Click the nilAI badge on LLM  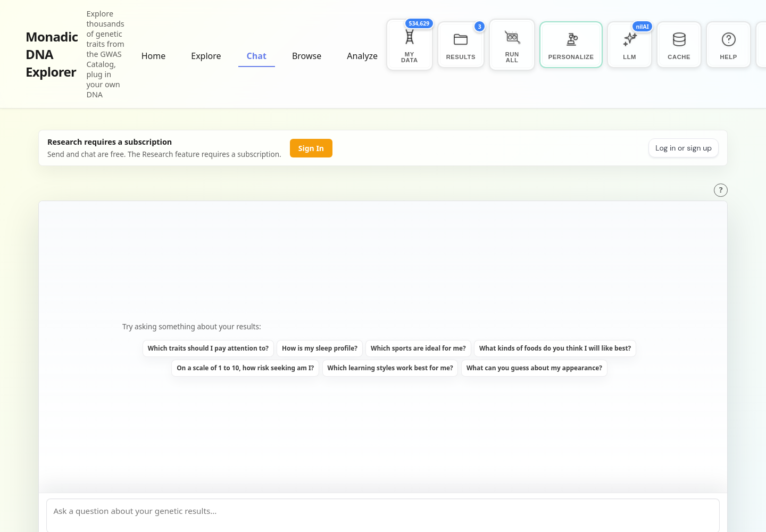[x=642, y=27]
